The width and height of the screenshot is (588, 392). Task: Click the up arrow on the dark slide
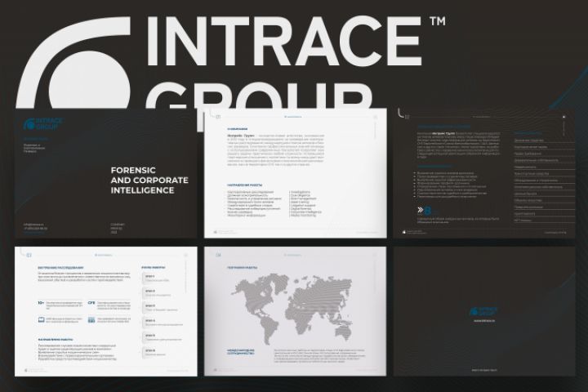[x=563, y=117]
